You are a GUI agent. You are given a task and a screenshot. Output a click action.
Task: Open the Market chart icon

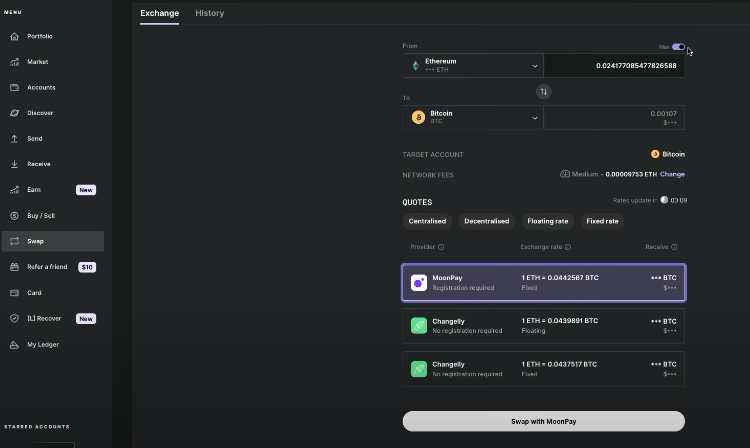pyautogui.click(x=14, y=62)
